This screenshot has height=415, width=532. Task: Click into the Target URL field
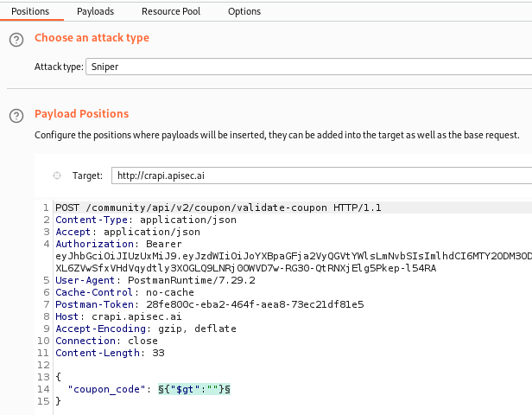tap(321, 176)
